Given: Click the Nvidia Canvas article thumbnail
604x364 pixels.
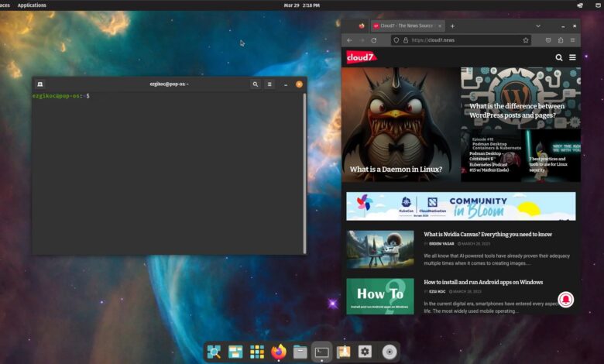Looking at the screenshot, I should pyautogui.click(x=380, y=249).
